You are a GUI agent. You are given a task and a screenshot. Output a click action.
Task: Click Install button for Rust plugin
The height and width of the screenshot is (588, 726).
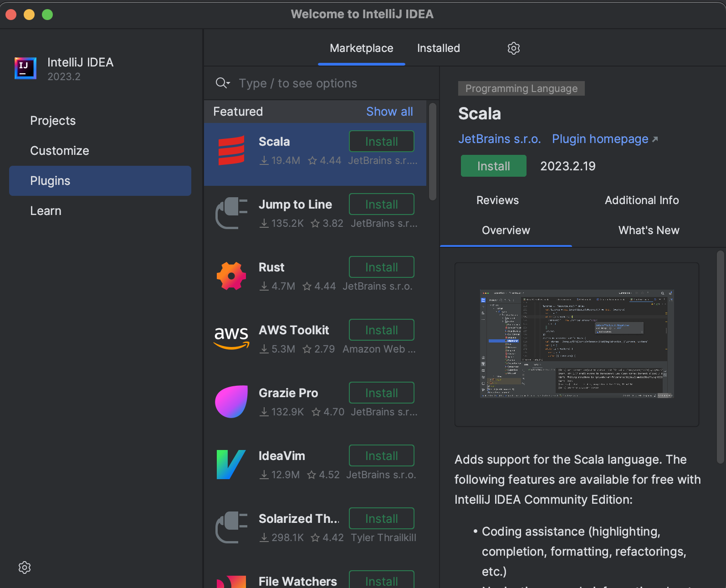(x=381, y=267)
